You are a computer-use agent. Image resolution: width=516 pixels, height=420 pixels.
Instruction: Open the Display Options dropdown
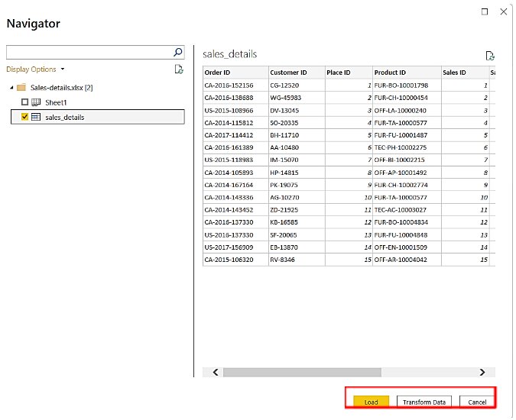click(35, 69)
